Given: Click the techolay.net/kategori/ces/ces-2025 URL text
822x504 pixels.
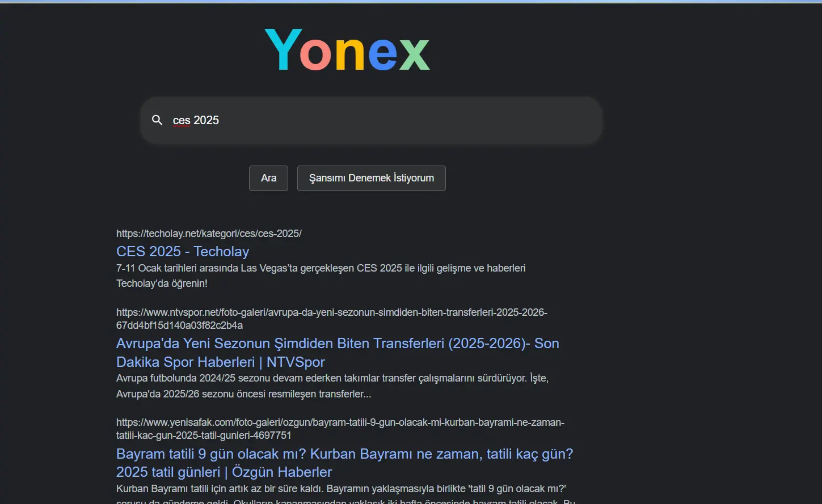Looking at the screenshot, I should point(209,234).
